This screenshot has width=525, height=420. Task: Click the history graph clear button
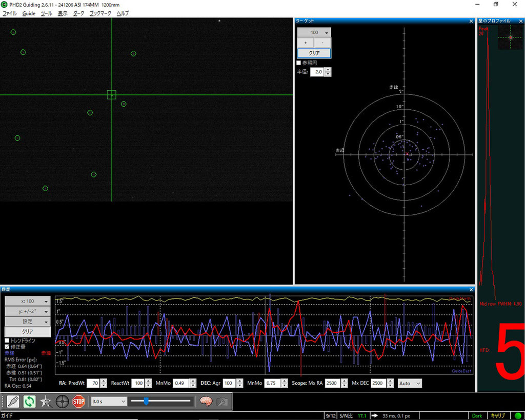click(x=28, y=332)
